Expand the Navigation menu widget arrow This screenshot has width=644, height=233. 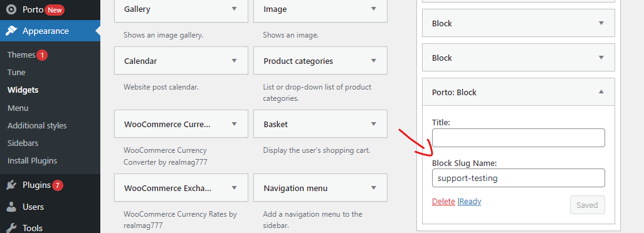pos(373,188)
